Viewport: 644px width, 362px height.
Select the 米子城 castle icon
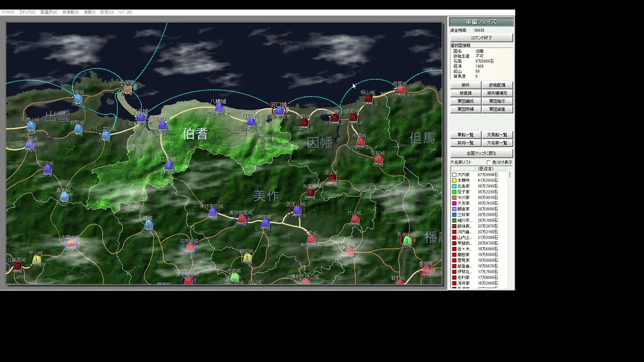pyautogui.click(x=141, y=118)
